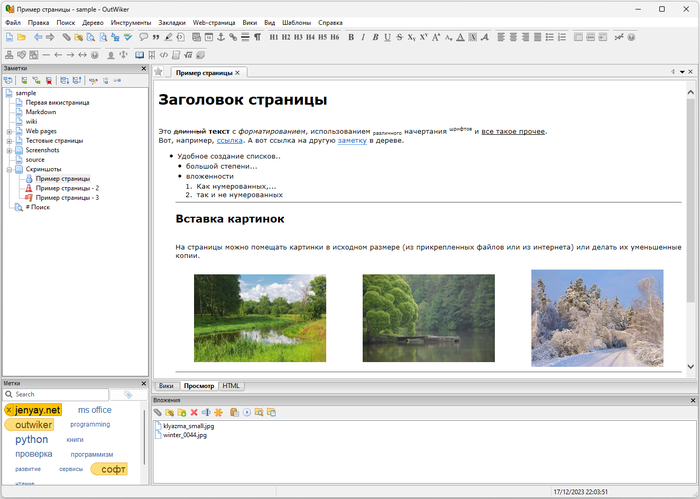Select Пример страницы - 2 in the tree
Image resolution: width=700 pixels, height=499 pixels.
click(67, 188)
